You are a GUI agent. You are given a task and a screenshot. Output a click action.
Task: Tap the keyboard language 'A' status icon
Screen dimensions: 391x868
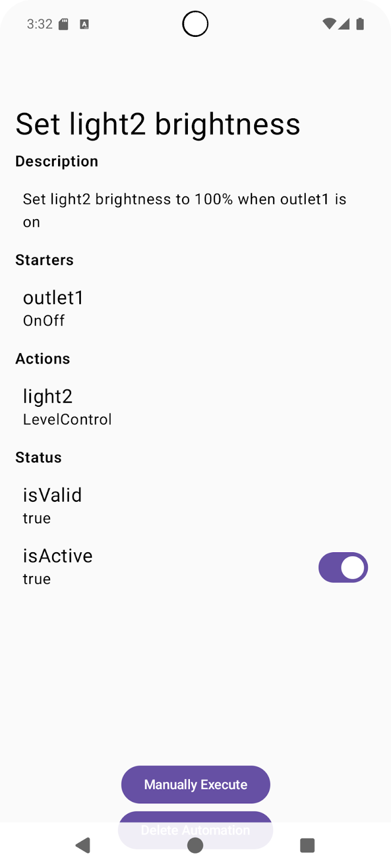pyautogui.click(x=84, y=24)
